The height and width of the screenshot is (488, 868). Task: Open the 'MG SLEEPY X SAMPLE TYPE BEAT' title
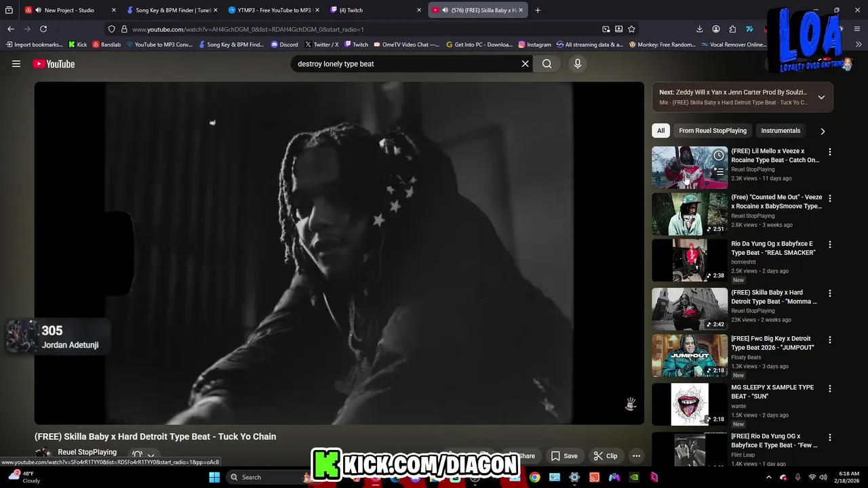pyautogui.click(x=772, y=392)
